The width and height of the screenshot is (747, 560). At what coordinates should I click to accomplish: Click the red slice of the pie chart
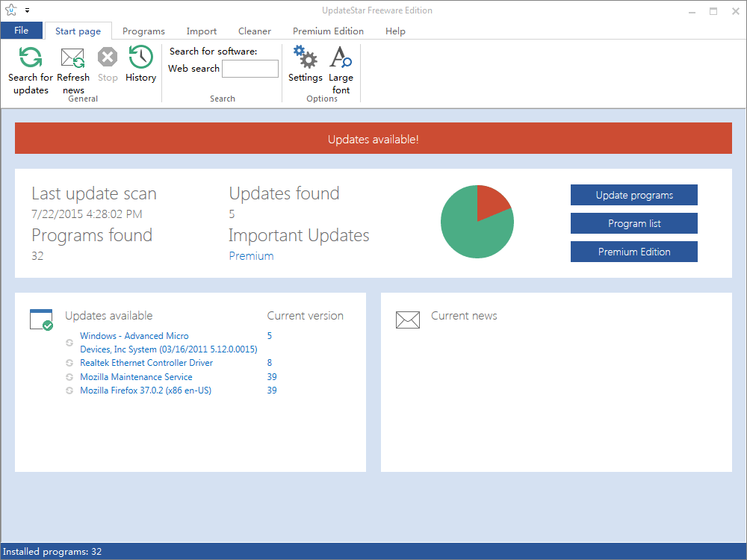pyautogui.click(x=490, y=201)
